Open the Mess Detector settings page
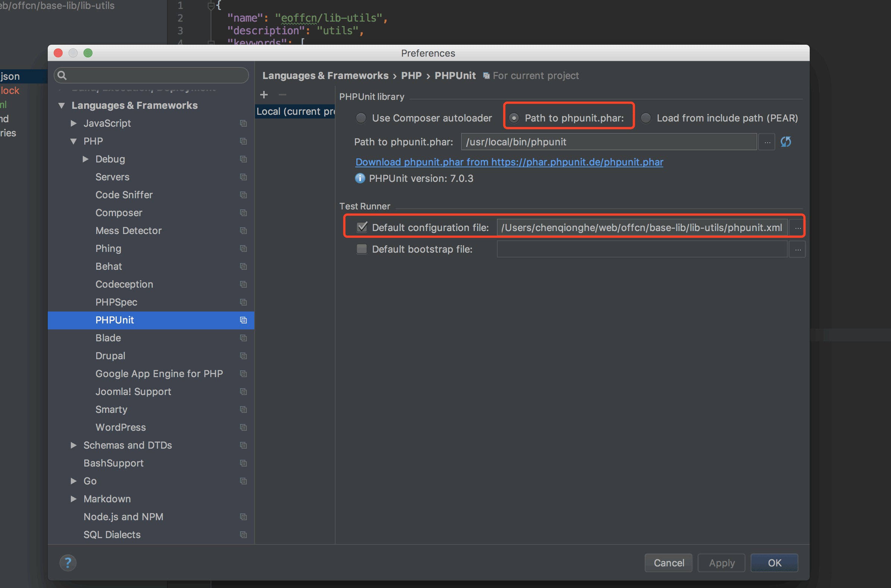This screenshot has height=588, width=891. click(x=128, y=231)
